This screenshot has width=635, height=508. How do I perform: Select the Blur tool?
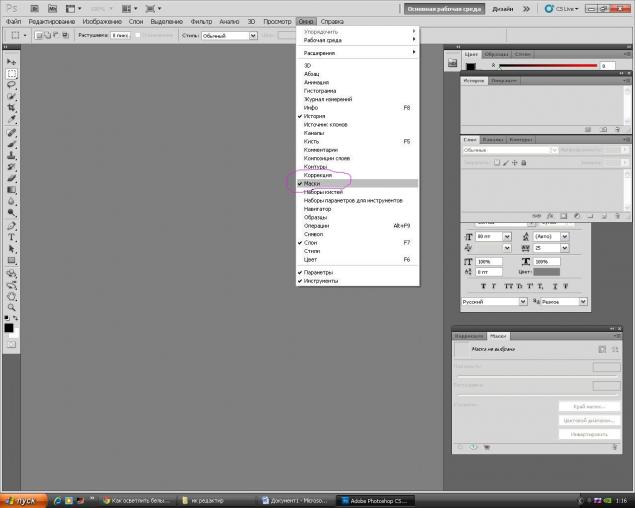click(11, 201)
